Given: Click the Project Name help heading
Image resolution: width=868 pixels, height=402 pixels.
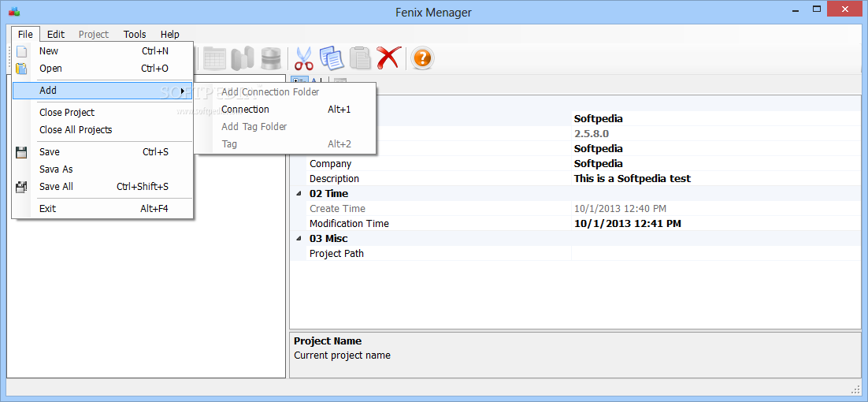Looking at the screenshot, I should 328,341.
